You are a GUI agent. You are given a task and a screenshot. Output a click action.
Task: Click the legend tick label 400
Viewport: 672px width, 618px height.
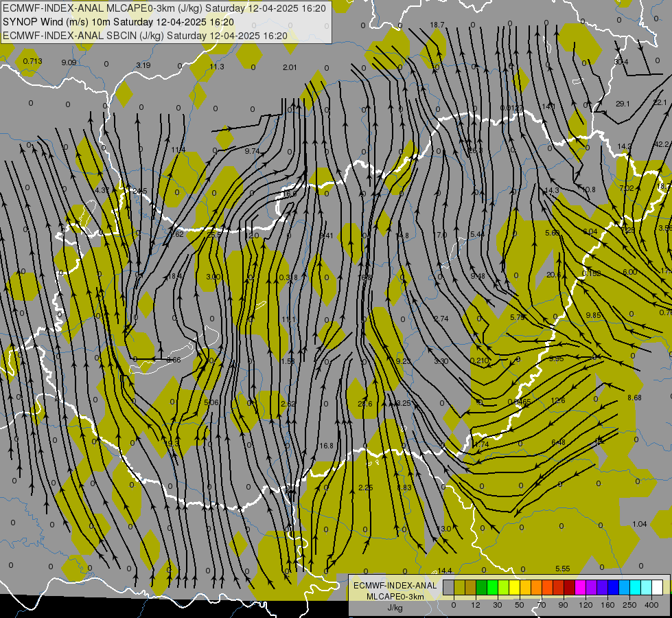pyautogui.click(x=651, y=605)
